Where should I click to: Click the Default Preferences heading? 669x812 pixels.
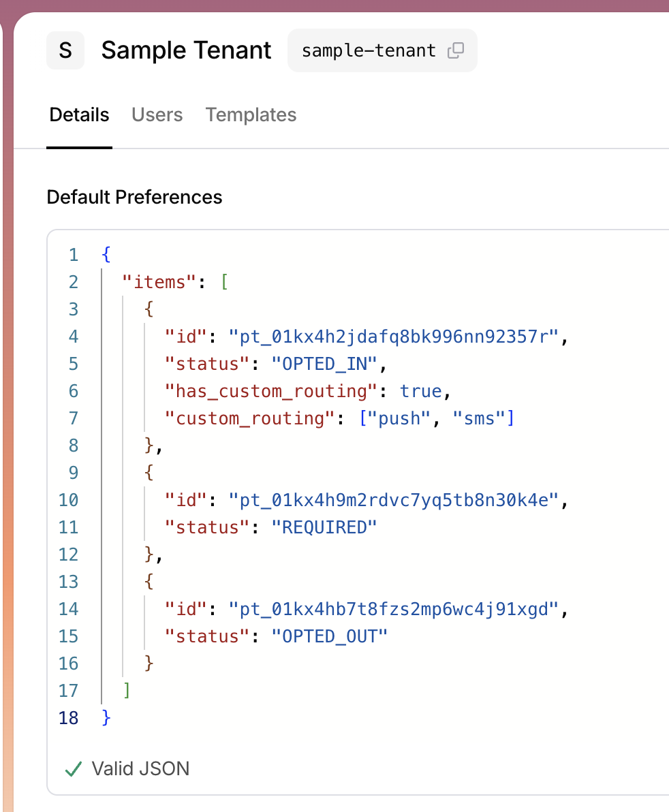pos(135,198)
